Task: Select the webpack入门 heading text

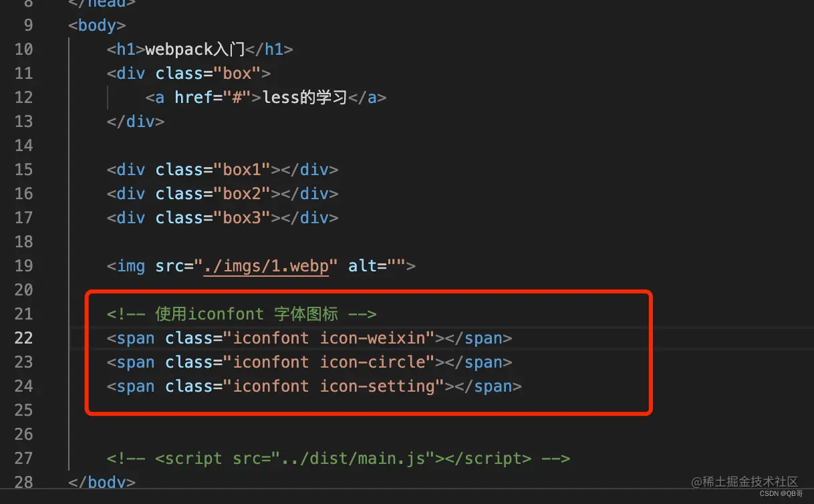Action: [196, 49]
